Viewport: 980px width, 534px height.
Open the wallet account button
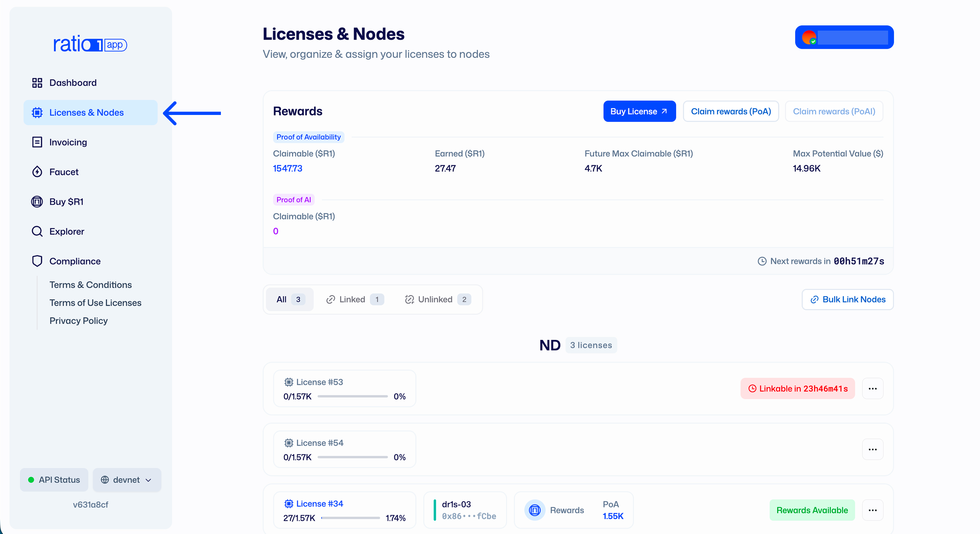click(844, 37)
